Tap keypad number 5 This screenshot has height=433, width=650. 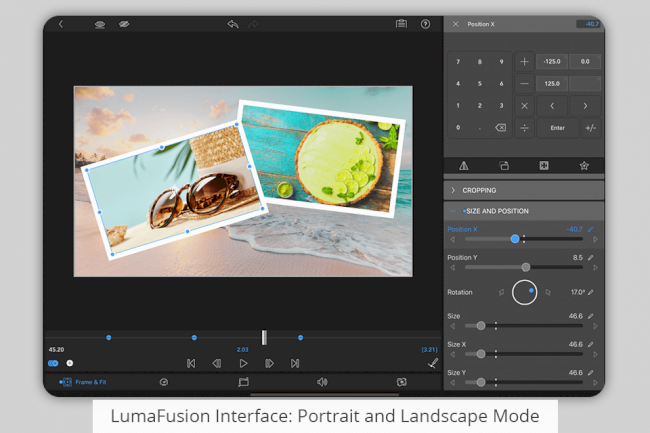pos(480,84)
